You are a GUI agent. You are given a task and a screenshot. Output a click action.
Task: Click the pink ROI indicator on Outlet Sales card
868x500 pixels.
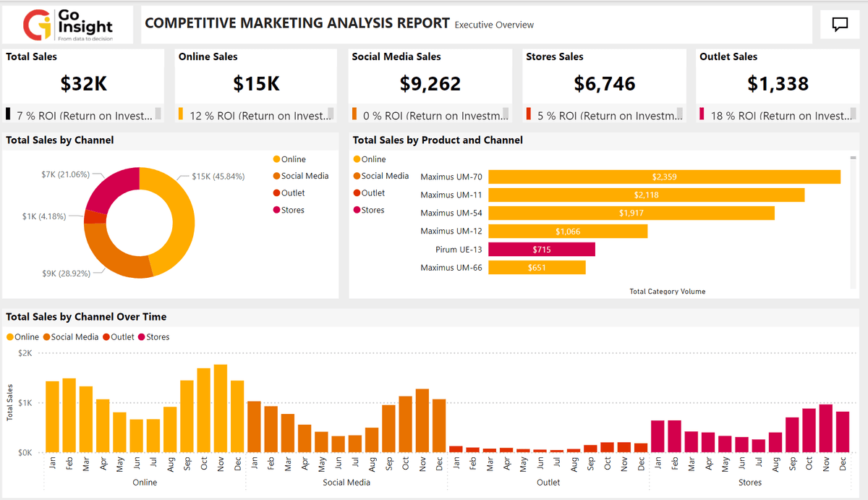click(702, 114)
